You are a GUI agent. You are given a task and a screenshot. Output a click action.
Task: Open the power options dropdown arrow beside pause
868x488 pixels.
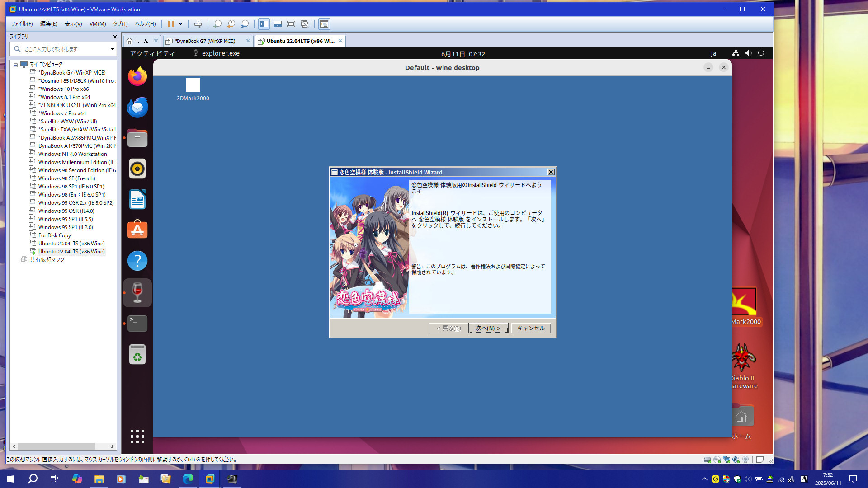click(180, 24)
